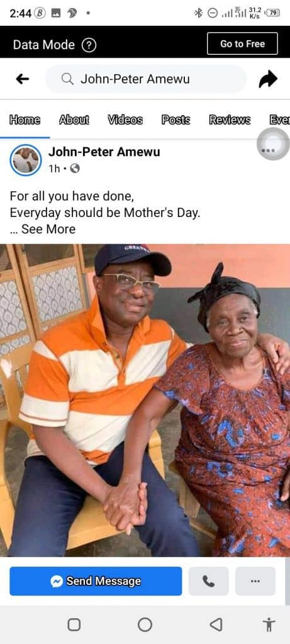Open page more options beside call button

(255, 580)
